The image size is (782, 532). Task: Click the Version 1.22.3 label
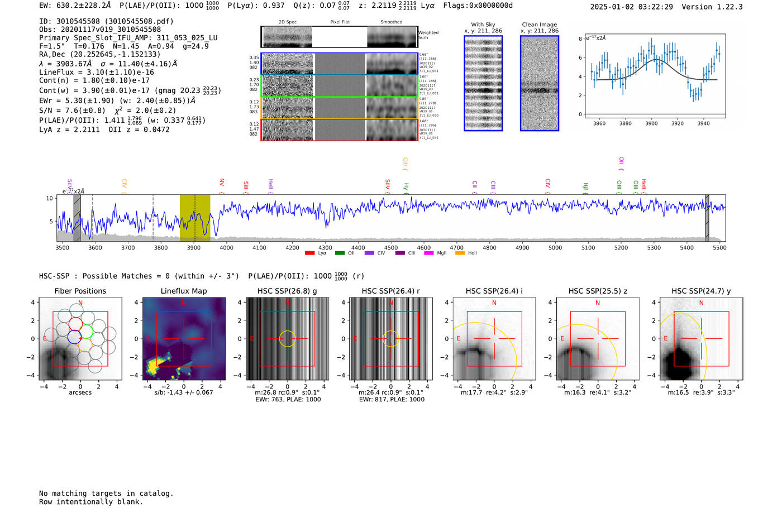coord(712,7)
